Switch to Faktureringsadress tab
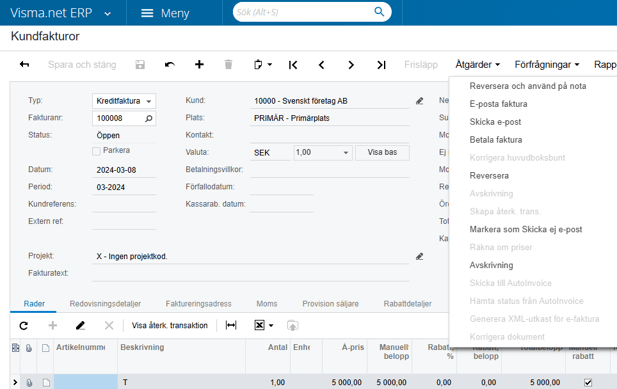This screenshot has width=617, height=389. pyautogui.click(x=198, y=304)
